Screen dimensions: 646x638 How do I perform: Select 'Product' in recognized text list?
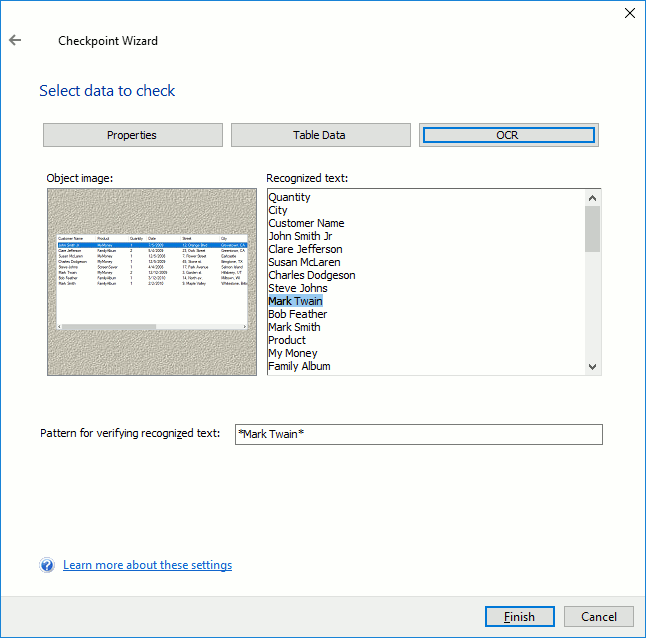click(287, 340)
